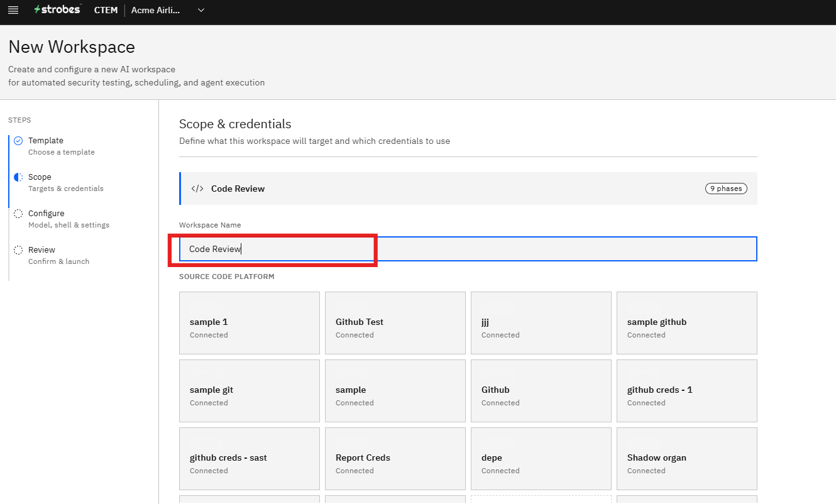Click the Strobes logo

58,10
